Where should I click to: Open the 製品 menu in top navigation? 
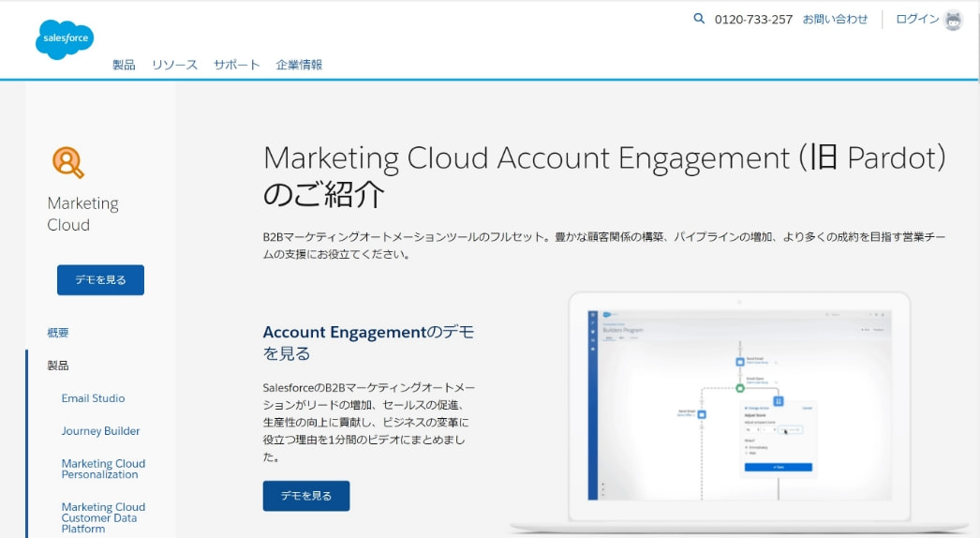(x=124, y=65)
